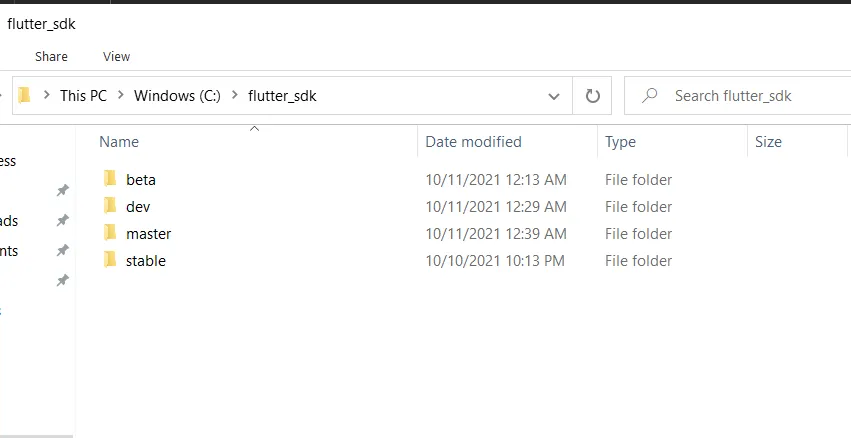Expand the chevron after This PC

pos(120,96)
